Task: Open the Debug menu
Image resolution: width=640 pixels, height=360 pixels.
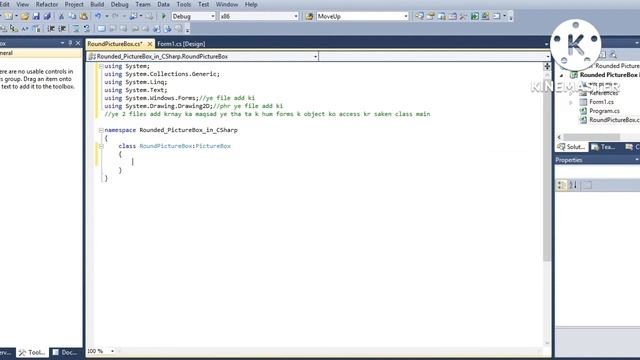Action: coord(120,4)
